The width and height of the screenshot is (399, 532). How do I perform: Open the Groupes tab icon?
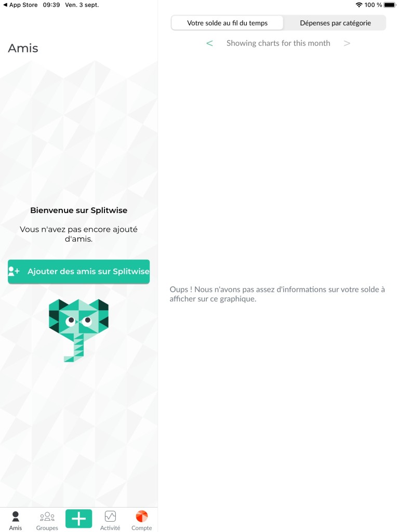coord(47,516)
